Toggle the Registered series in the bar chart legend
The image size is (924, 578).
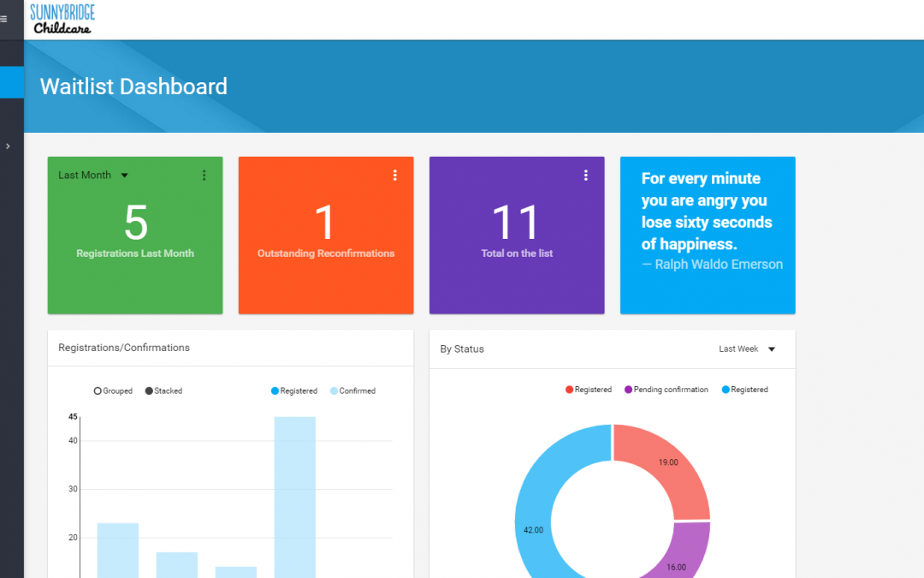coord(294,391)
